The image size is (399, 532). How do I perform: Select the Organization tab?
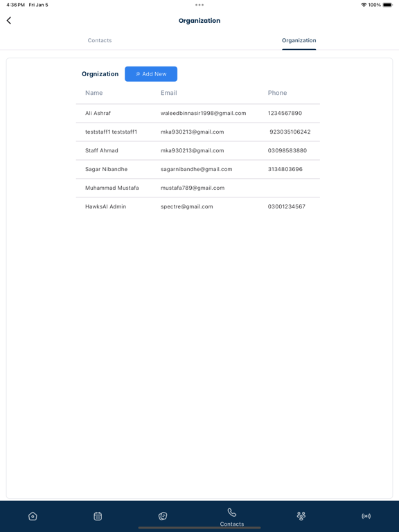click(x=299, y=40)
